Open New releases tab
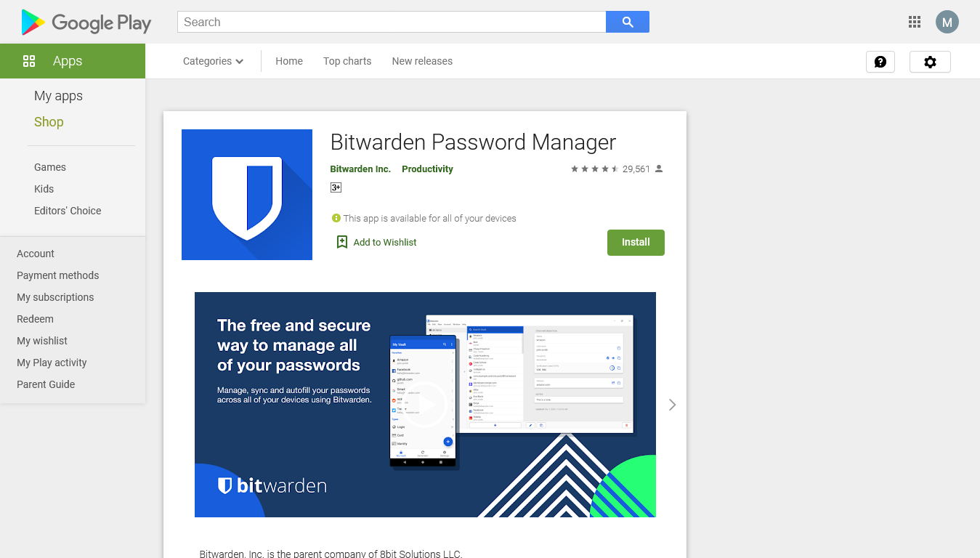The height and width of the screenshot is (558, 980). coord(422,61)
